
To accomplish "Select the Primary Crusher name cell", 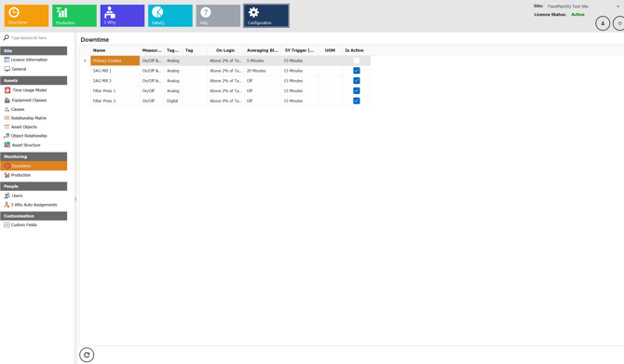I will pos(115,61).
